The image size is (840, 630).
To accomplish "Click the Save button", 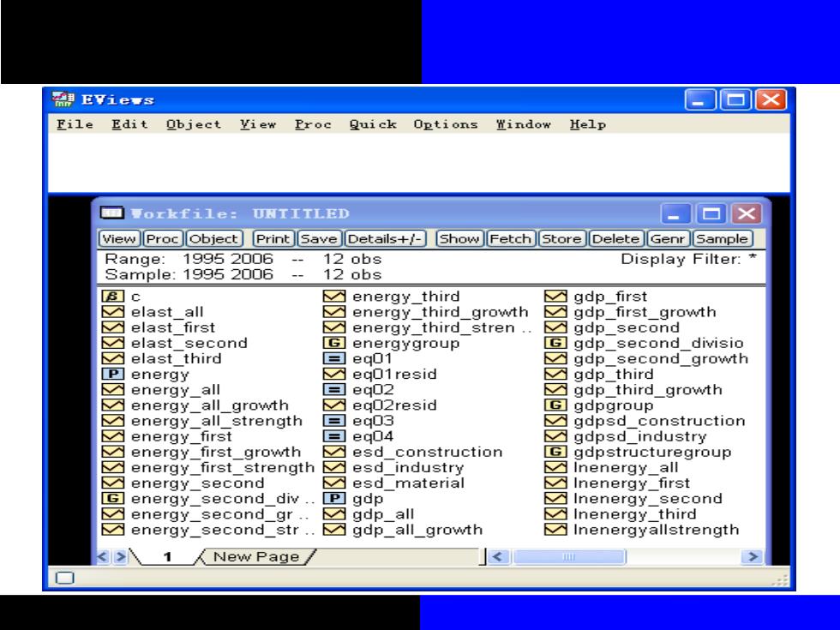I will [318, 238].
